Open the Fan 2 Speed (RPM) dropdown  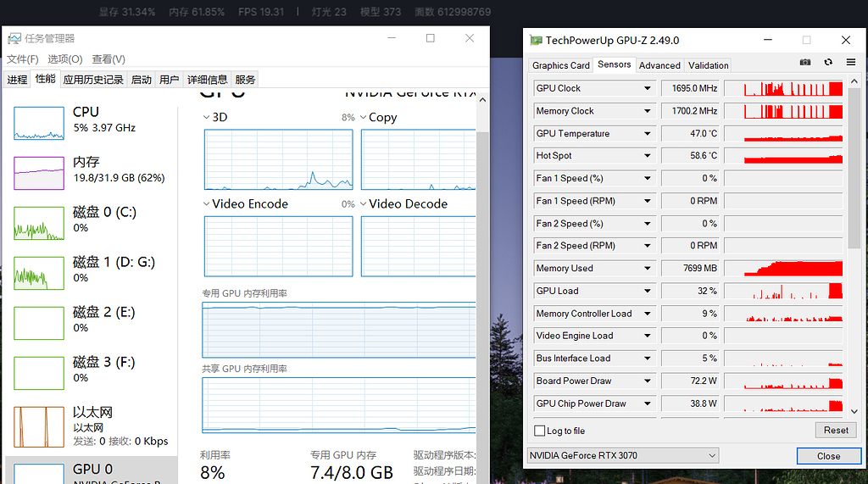tap(647, 245)
